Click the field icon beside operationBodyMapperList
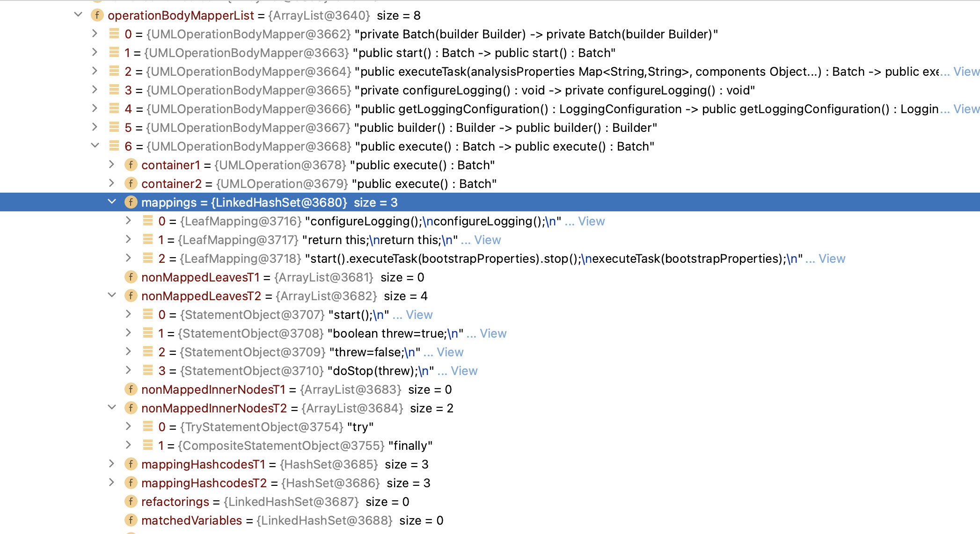The height and width of the screenshot is (534, 980). pyautogui.click(x=96, y=15)
